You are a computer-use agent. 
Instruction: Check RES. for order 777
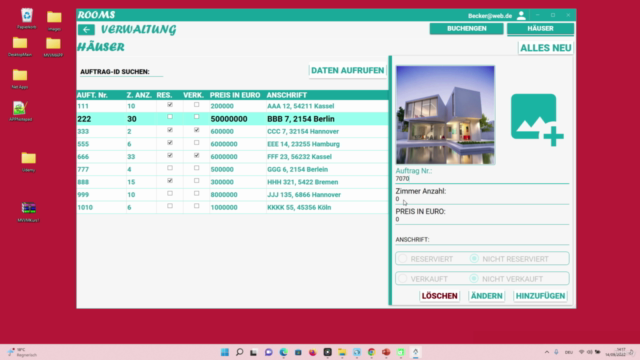(170, 168)
